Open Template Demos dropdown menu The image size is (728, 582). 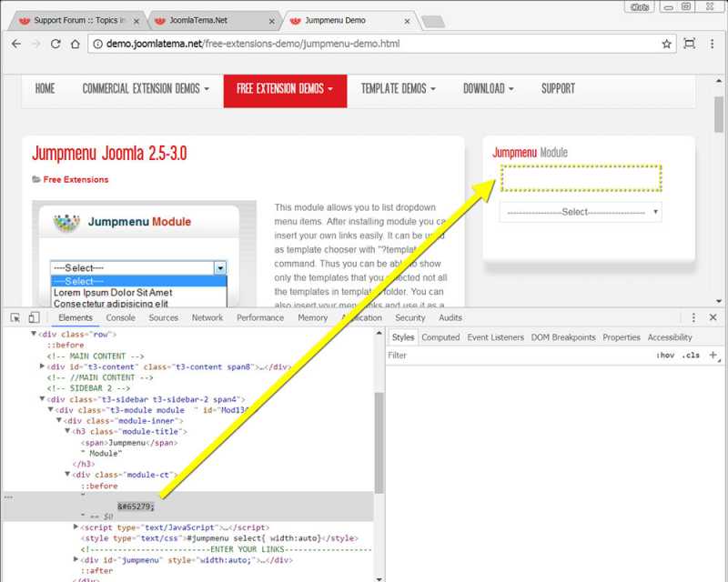(399, 88)
